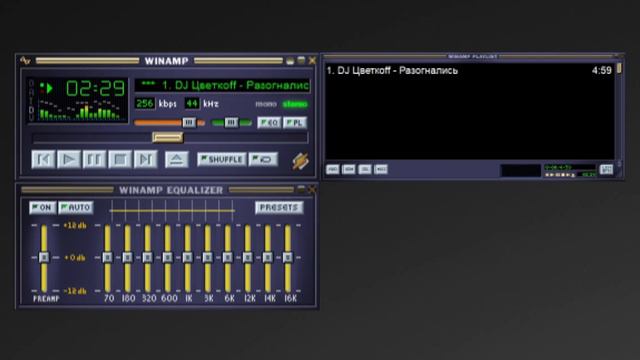Stop playback with the Stop button
This screenshot has width=640, height=360.
point(120,159)
